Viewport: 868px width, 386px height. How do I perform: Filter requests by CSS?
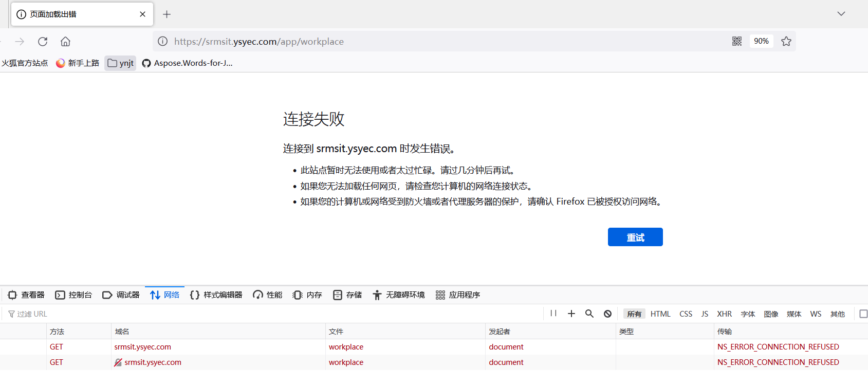686,314
